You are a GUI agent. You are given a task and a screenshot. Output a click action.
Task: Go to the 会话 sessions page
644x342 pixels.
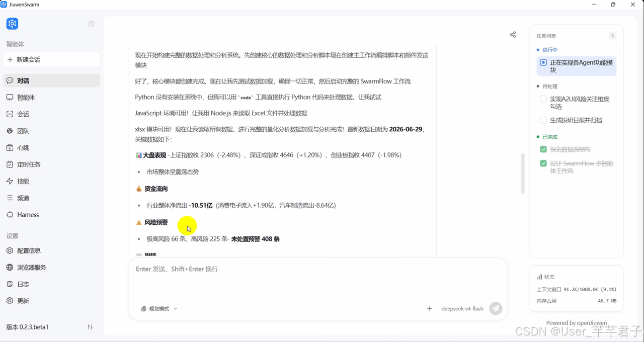tap(51, 114)
